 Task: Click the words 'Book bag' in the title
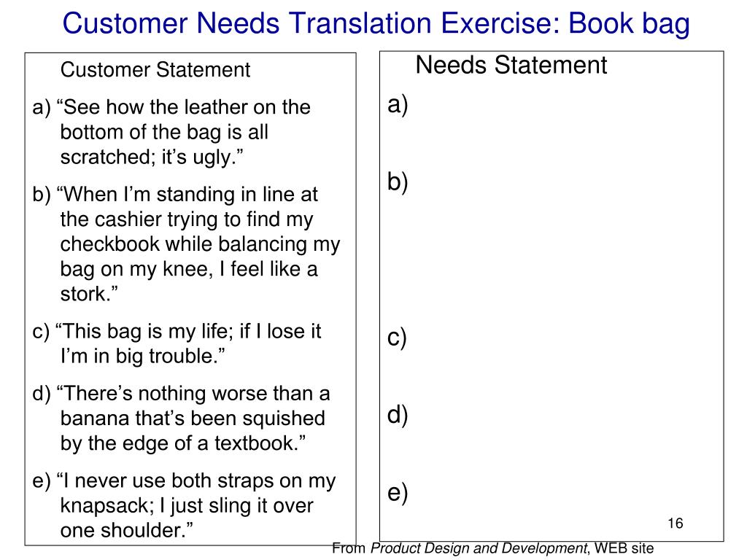629,23
